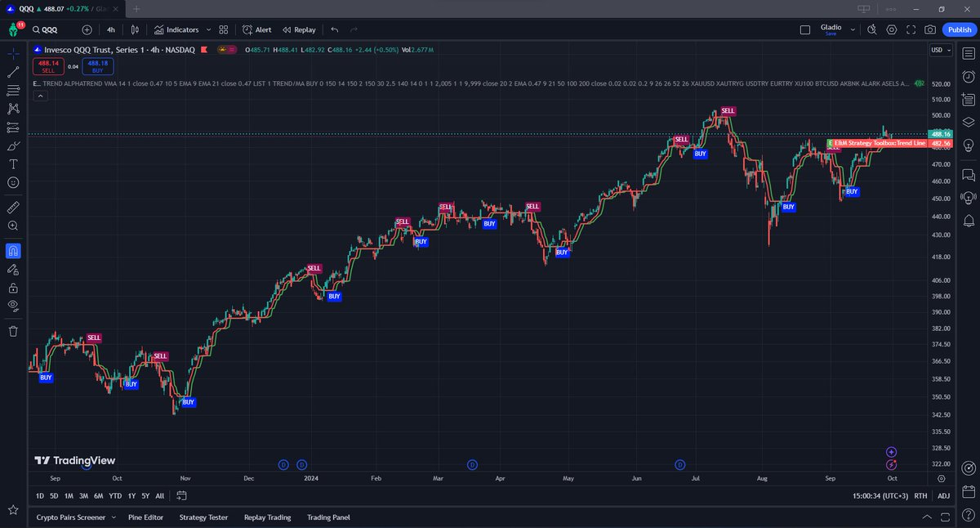The height and width of the screenshot is (528, 980).
Task: Toggle stay in drawing mode
Action: coord(13,269)
